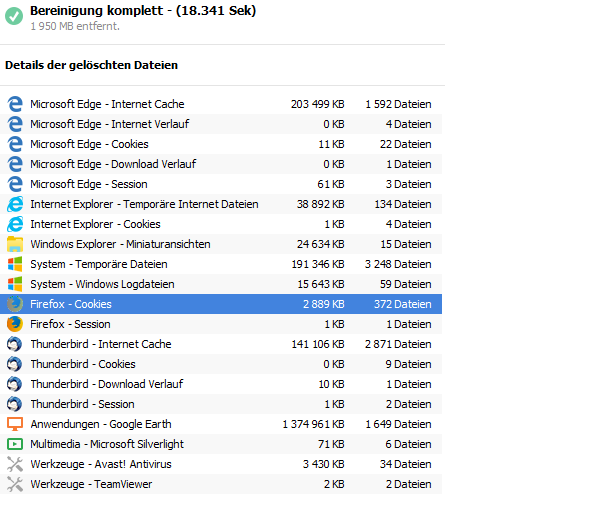Click the Thunderbird icon beside Internet Cache
This screenshot has width=607, height=517.
pyautogui.click(x=15, y=344)
